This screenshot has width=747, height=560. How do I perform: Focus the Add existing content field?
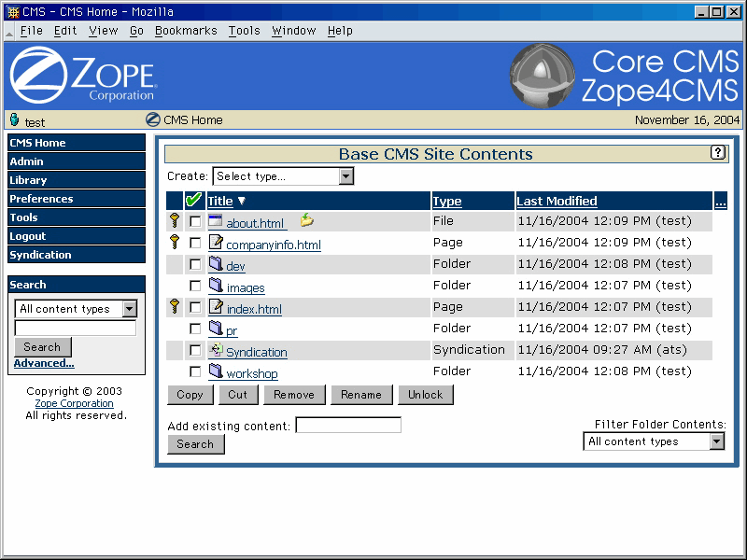pos(348,425)
